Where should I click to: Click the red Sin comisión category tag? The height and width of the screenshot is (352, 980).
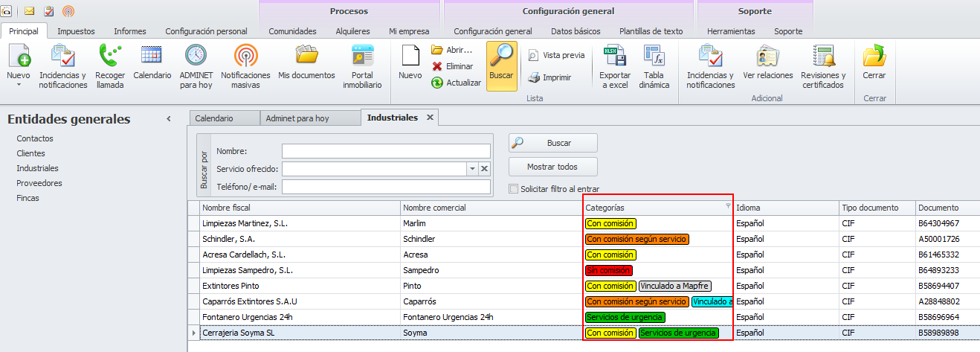(609, 270)
